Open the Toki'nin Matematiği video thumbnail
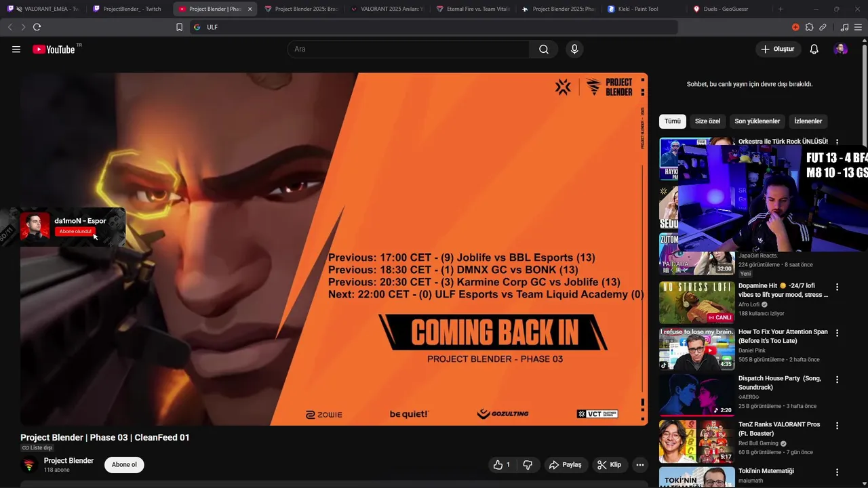Screen dimensions: 868x488 tap(696, 477)
